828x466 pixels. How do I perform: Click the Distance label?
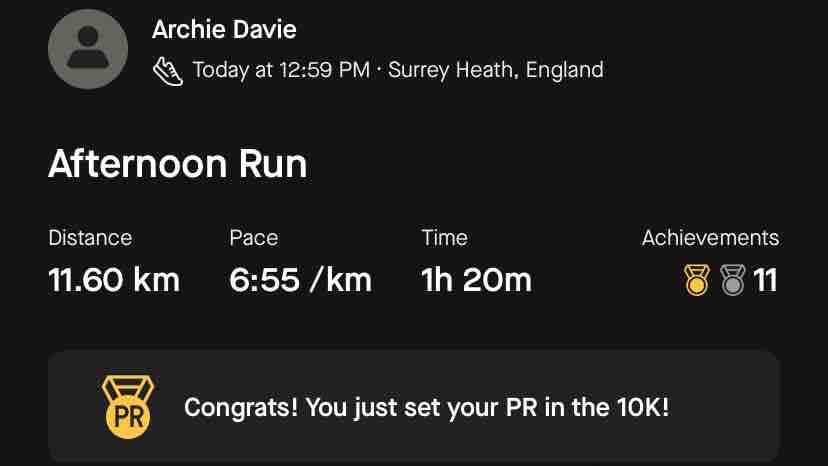click(x=90, y=238)
